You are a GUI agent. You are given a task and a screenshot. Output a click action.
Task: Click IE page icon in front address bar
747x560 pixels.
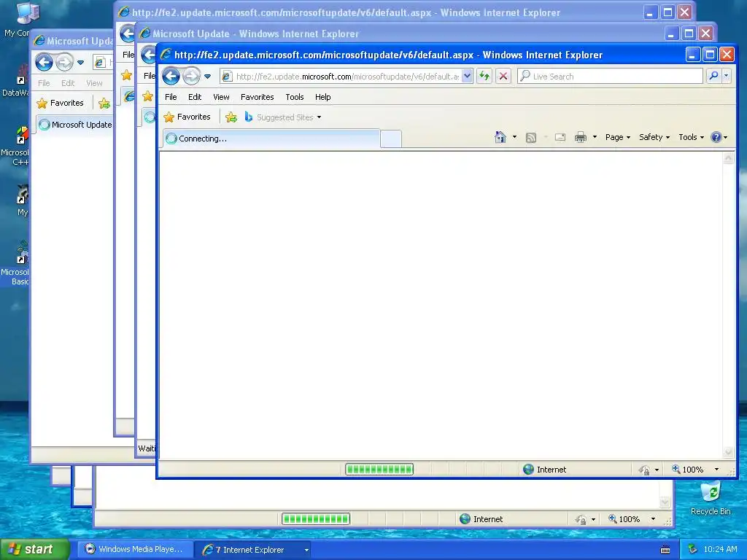[x=228, y=76]
